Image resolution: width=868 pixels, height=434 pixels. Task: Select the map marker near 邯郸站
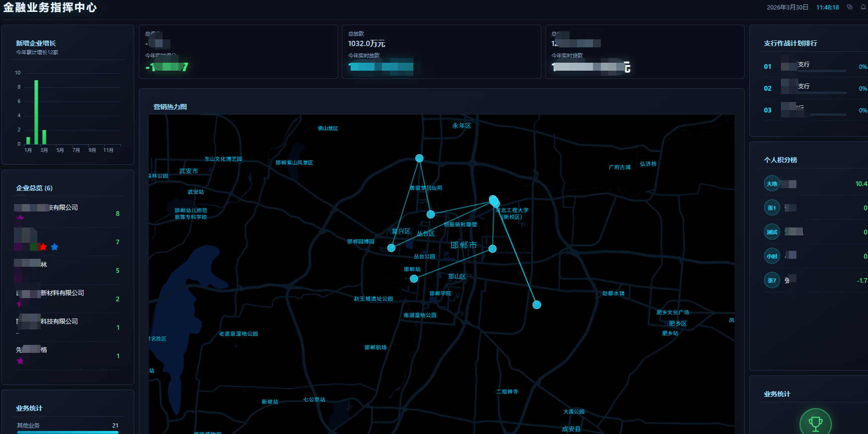tap(414, 279)
